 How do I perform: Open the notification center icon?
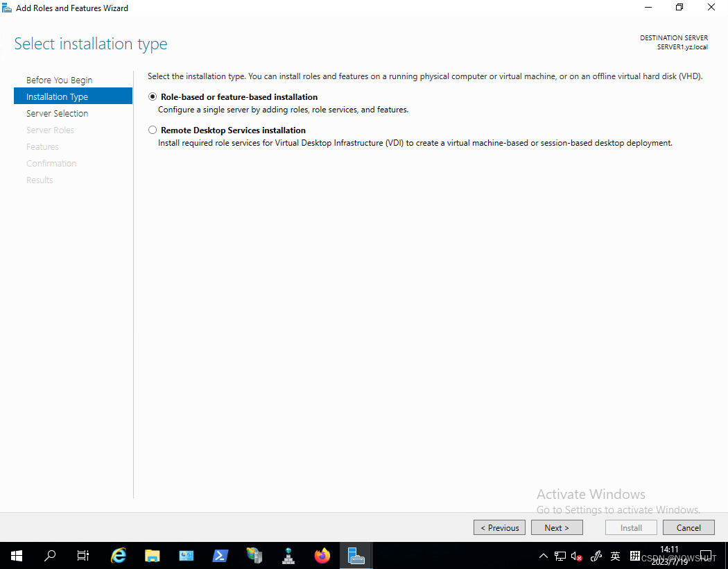click(707, 556)
